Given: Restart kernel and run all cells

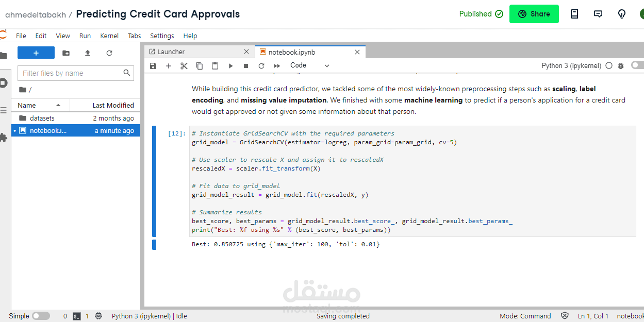Looking at the screenshot, I should coord(277,65).
